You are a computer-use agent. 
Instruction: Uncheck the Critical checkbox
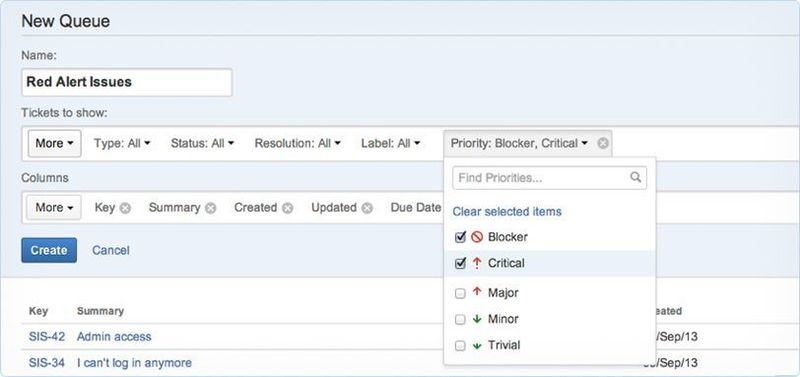point(460,263)
